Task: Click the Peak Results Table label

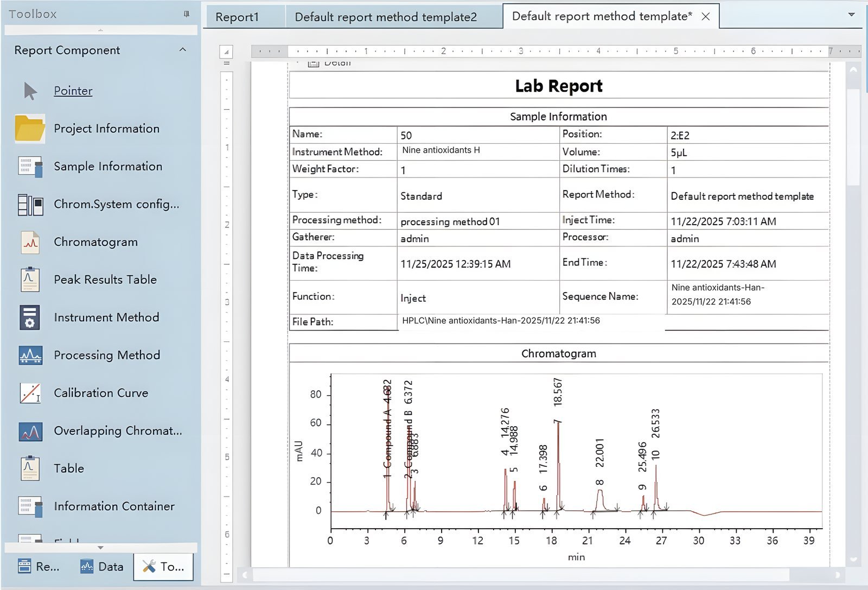Action: coord(105,280)
